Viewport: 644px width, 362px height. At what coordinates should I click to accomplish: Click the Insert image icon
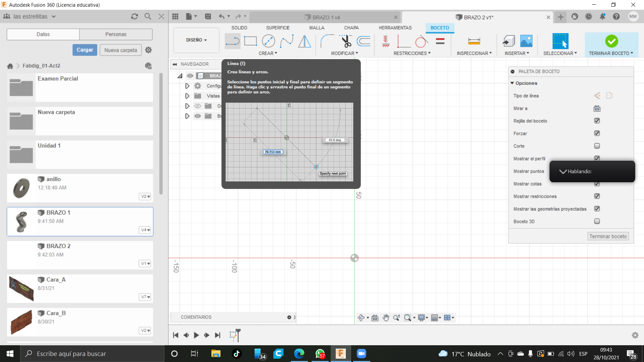[526, 41]
